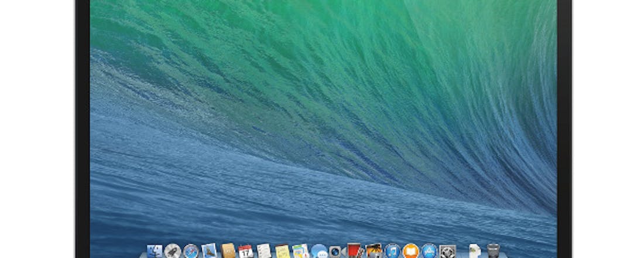
Task: Open Mail stamp icon in dock
Action: click(209, 251)
